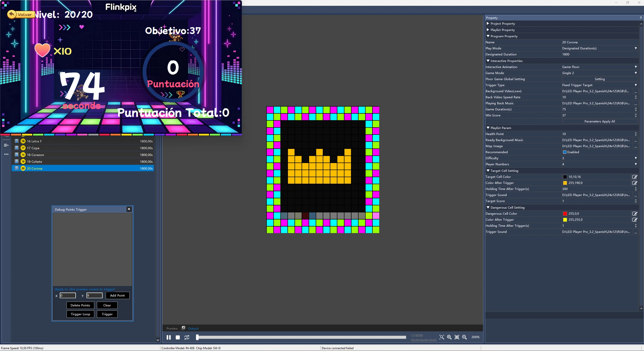
Task: Click the Output window icon
Action: click(x=183, y=328)
